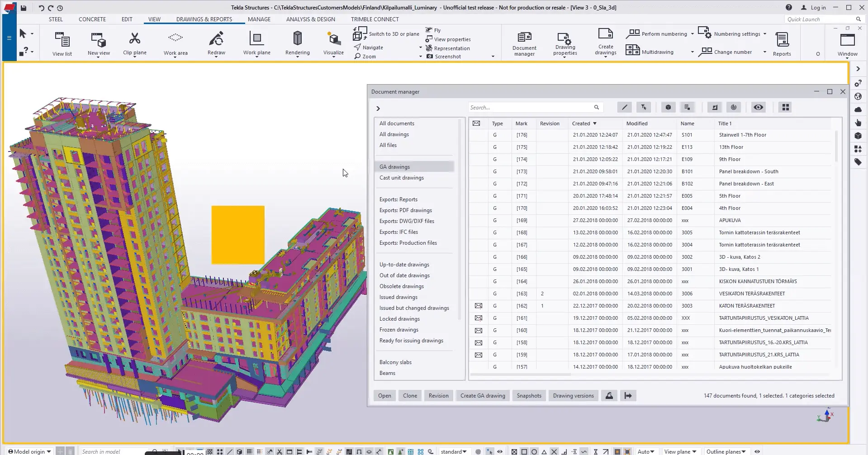Screen dimensions: 868x455
Task: Open Rendering options in ribbon
Action: click(x=298, y=43)
